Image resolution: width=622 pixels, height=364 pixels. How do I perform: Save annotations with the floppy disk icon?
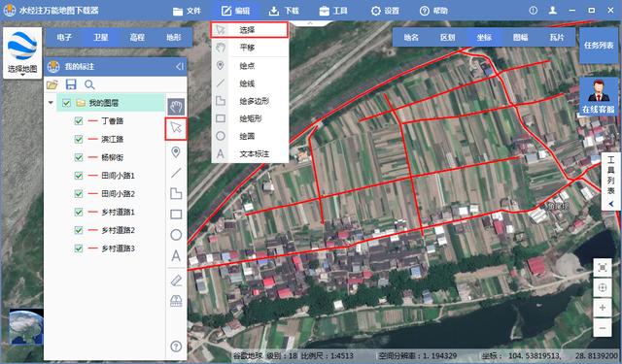[71, 84]
